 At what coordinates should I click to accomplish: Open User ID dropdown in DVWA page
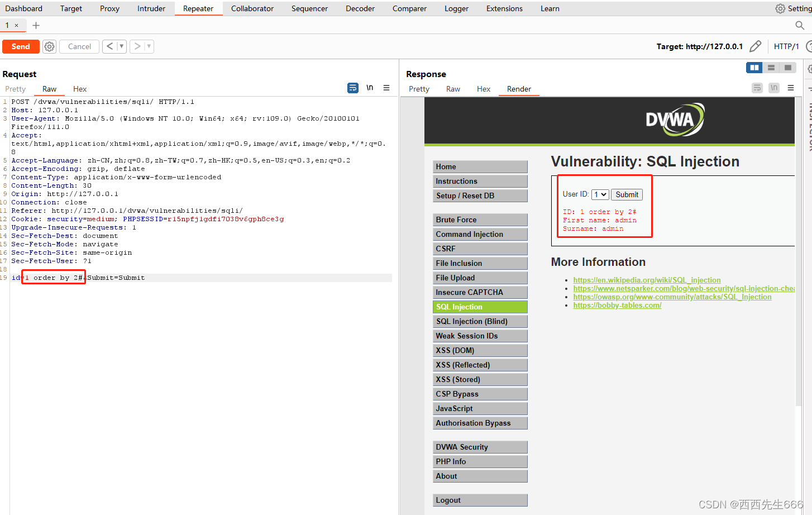(x=600, y=194)
